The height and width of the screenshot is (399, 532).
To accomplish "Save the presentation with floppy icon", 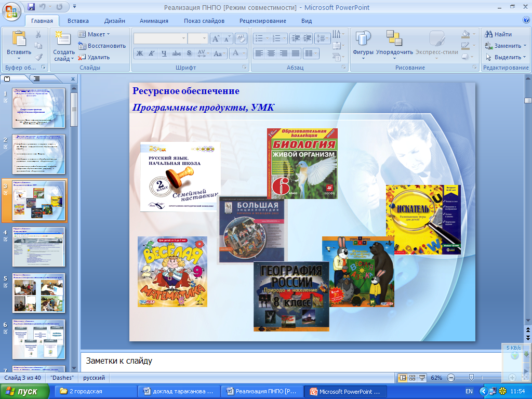I will point(31,7).
